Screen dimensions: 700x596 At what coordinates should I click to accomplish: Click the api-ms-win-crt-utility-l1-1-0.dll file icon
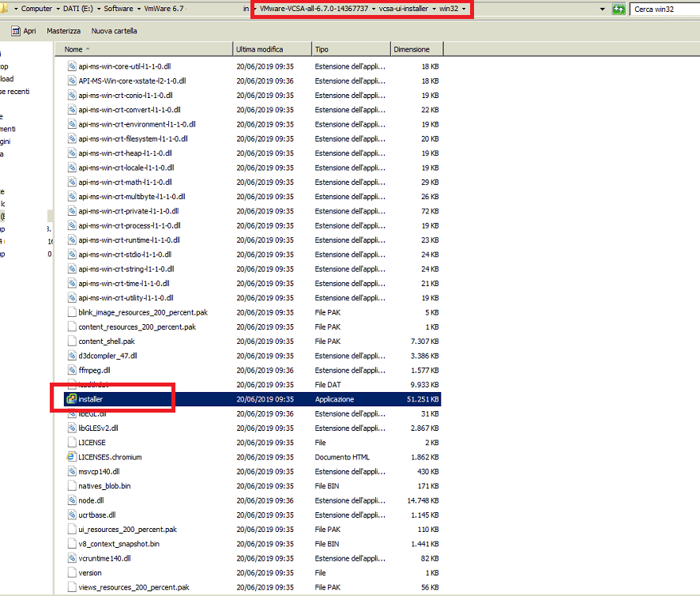(x=71, y=297)
